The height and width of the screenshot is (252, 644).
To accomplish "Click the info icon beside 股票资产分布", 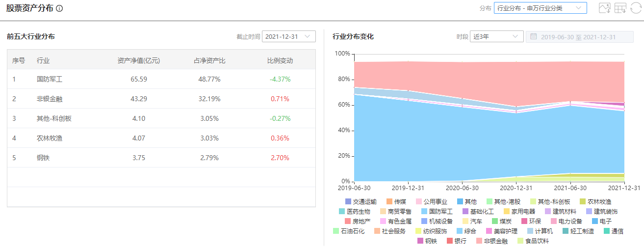I will pyautogui.click(x=59, y=9).
